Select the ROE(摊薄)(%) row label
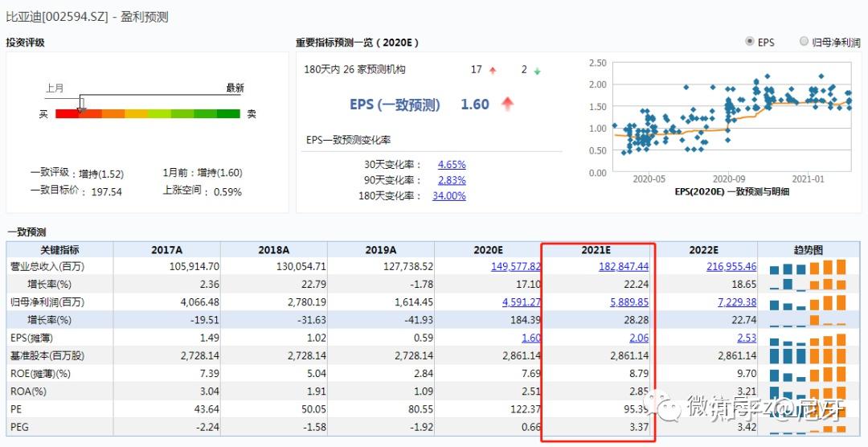The image size is (868, 447). [40, 374]
